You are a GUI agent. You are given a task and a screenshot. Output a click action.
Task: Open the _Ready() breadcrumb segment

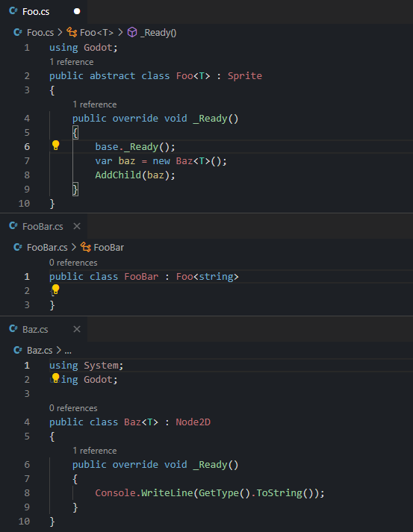[158, 33]
